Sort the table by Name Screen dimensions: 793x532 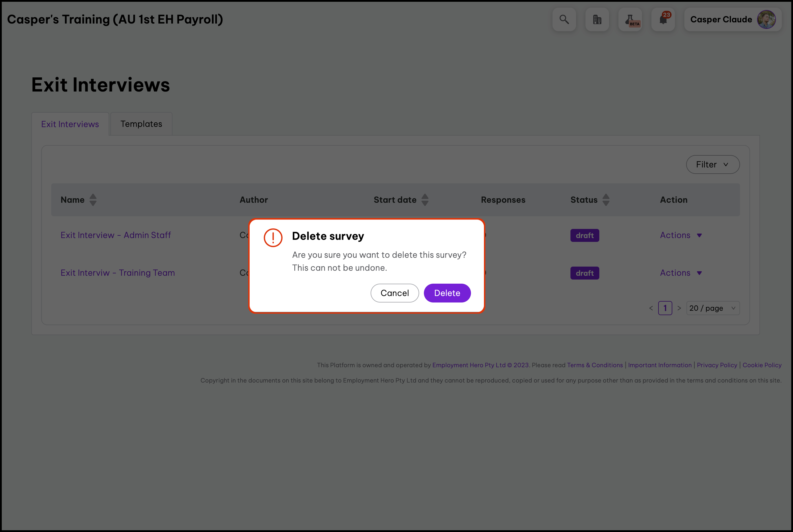tap(93, 200)
